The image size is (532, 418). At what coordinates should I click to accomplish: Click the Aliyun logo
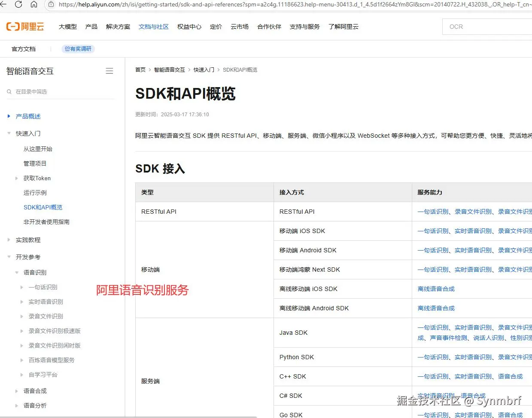[25, 27]
